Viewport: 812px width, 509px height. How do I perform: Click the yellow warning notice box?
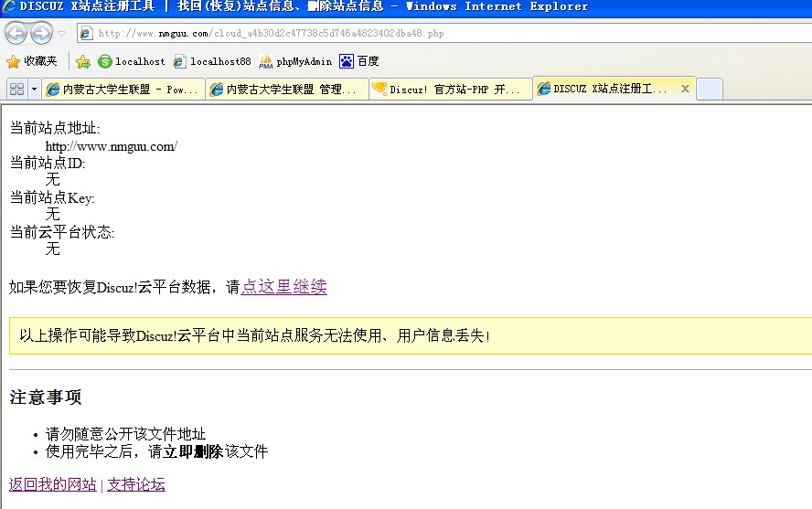pos(411,335)
